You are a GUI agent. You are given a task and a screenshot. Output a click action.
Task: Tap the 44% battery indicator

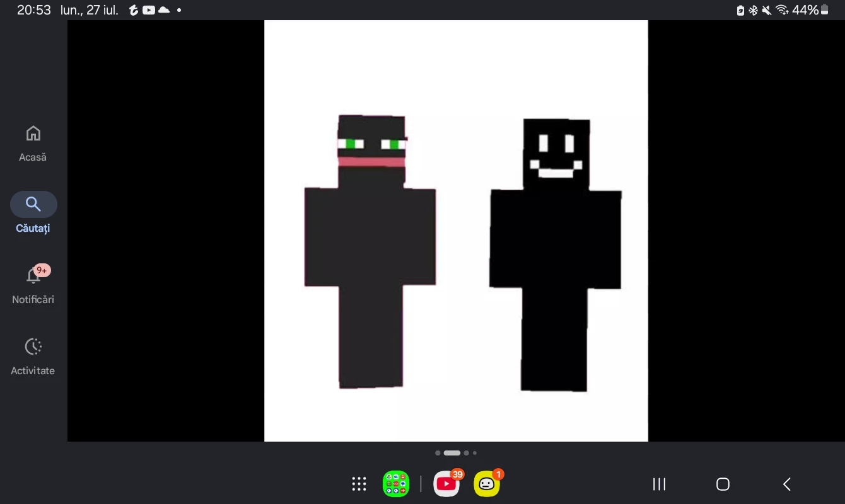(810, 10)
